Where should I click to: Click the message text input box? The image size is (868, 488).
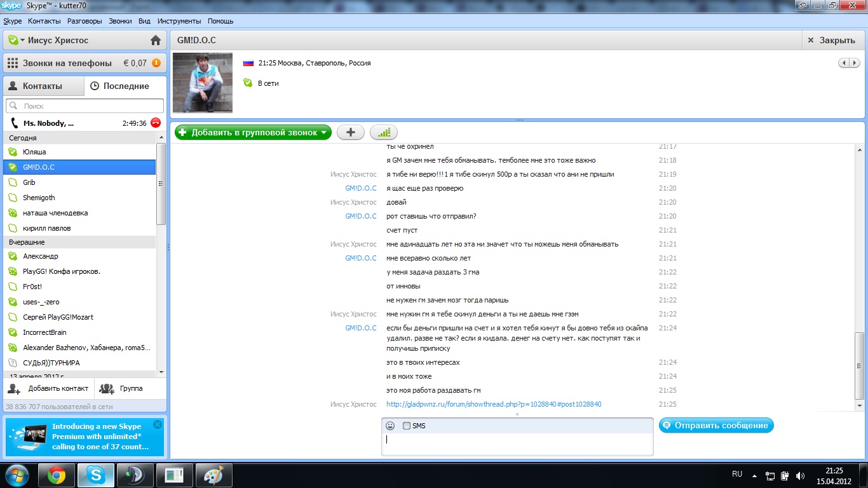pos(517,444)
